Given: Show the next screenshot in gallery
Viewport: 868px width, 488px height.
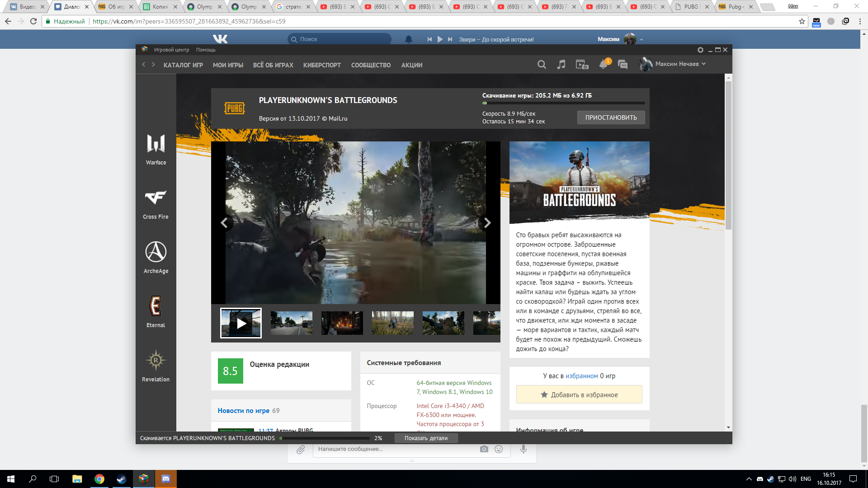Looking at the screenshot, I should coord(486,223).
